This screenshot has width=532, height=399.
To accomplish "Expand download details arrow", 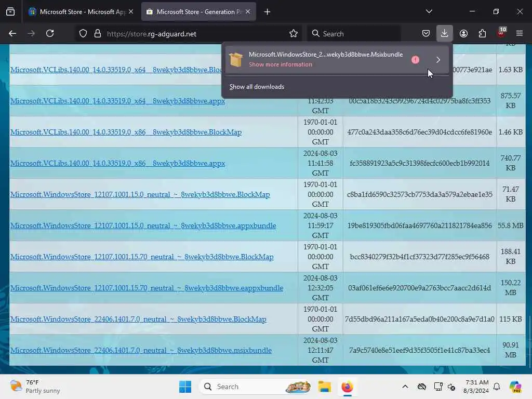I will (x=438, y=60).
